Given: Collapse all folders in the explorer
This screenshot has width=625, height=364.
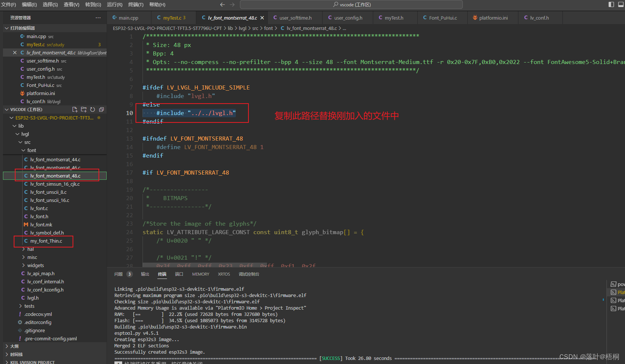Looking at the screenshot, I should (x=101, y=109).
